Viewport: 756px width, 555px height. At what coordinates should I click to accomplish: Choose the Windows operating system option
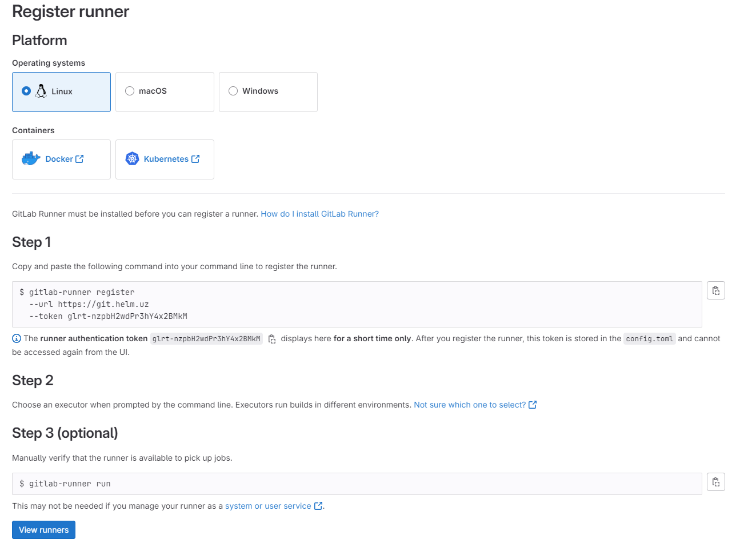pos(268,91)
